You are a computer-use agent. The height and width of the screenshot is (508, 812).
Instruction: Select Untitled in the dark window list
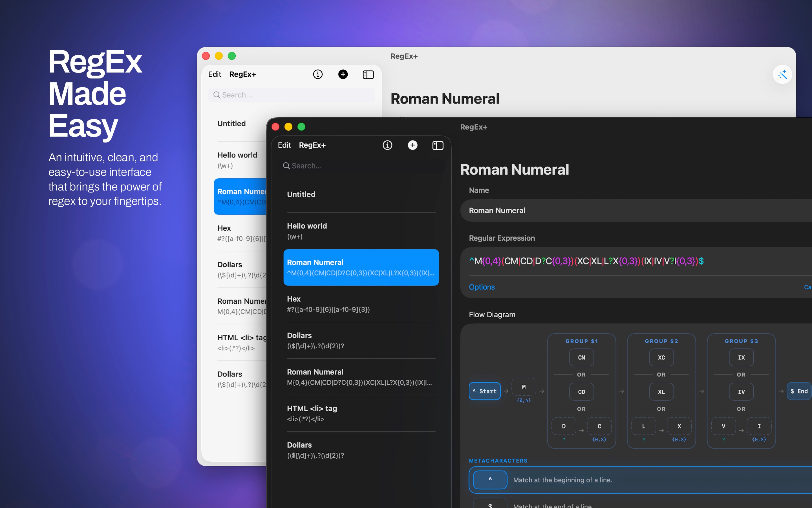coord(361,194)
